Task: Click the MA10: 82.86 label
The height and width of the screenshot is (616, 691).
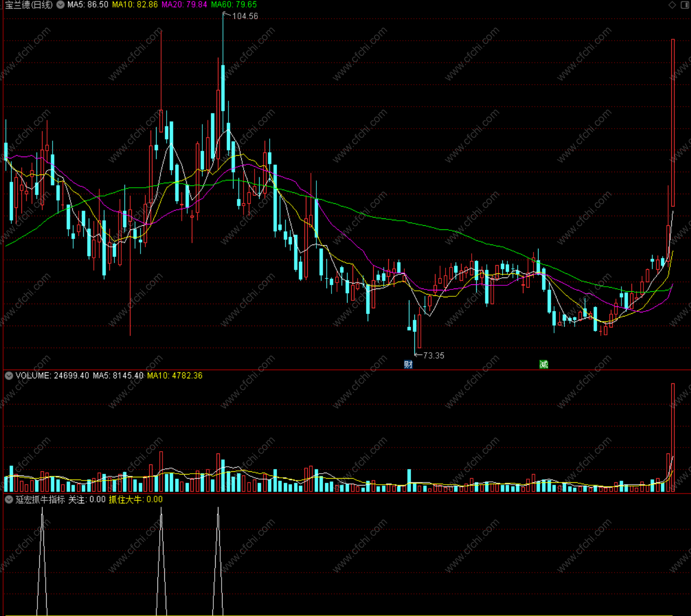Action: tap(135, 5)
